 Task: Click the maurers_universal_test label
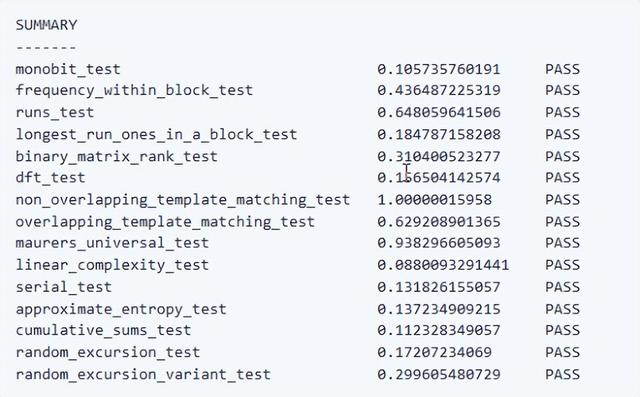point(112,243)
